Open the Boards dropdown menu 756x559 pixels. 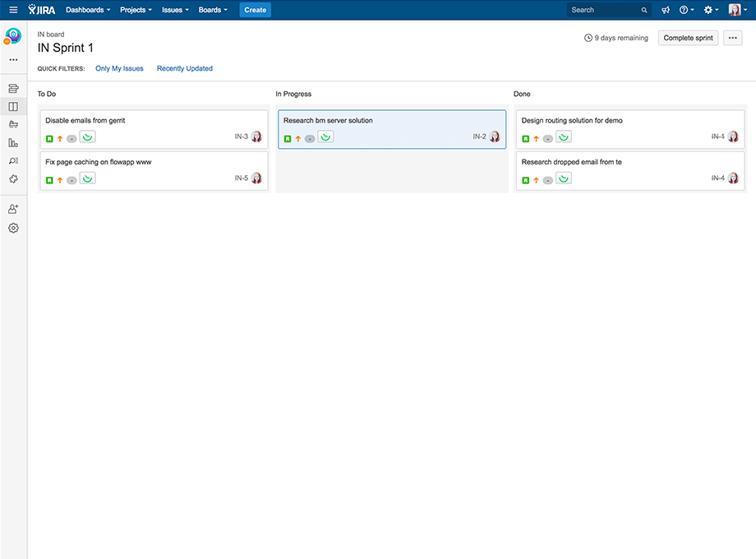pos(213,10)
